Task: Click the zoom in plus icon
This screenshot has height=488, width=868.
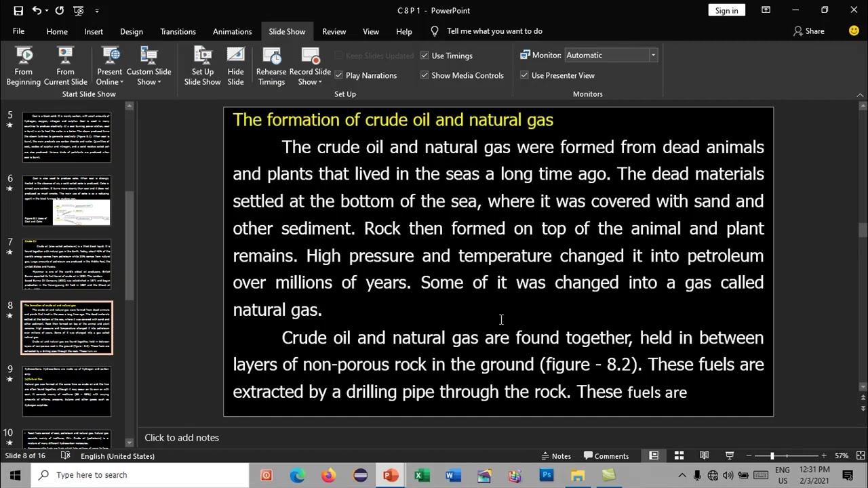Action: pyautogui.click(x=824, y=455)
